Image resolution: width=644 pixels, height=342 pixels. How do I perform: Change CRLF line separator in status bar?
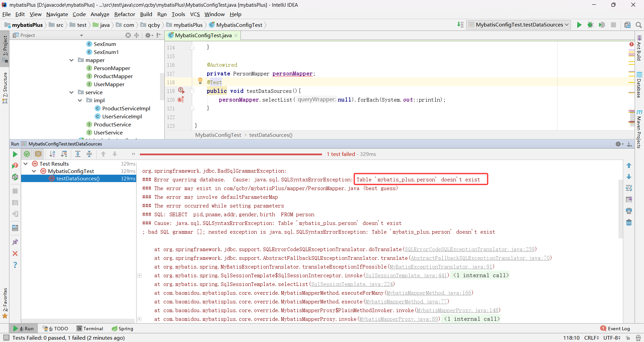point(591,338)
